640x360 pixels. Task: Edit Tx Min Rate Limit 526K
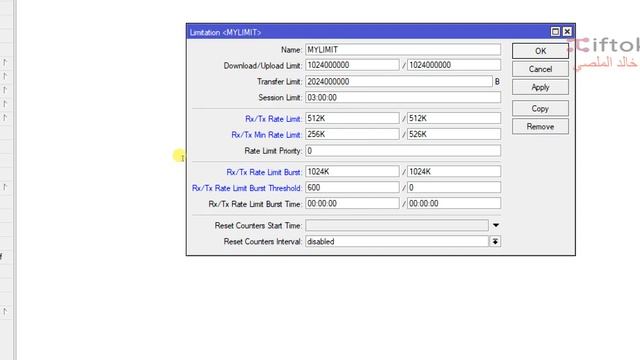pyautogui.click(x=454, y=134)
